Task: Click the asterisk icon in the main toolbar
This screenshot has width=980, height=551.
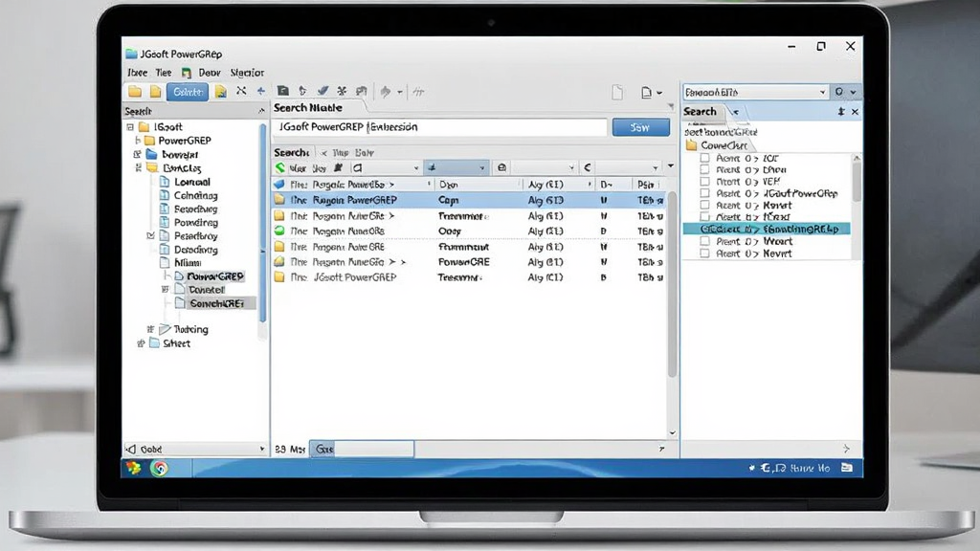Action: [x=342, y=91]
